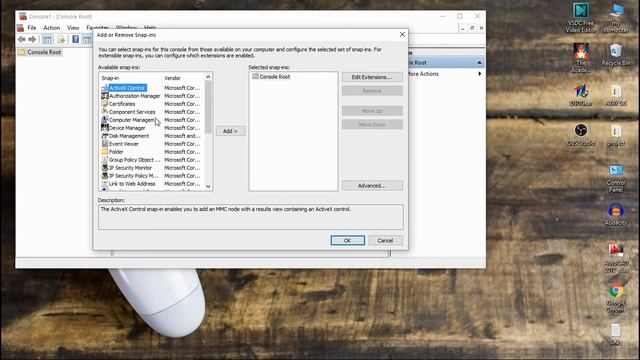
Task: Click the Forward arrow in MMC toolbar
Action: (32, 39)
